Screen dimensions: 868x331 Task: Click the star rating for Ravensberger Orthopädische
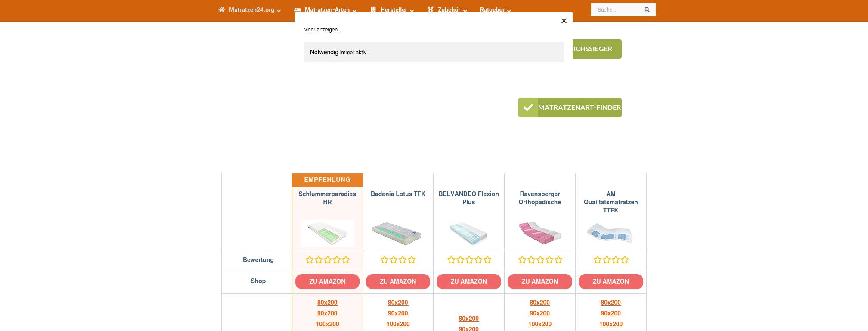tap(539, 260)
